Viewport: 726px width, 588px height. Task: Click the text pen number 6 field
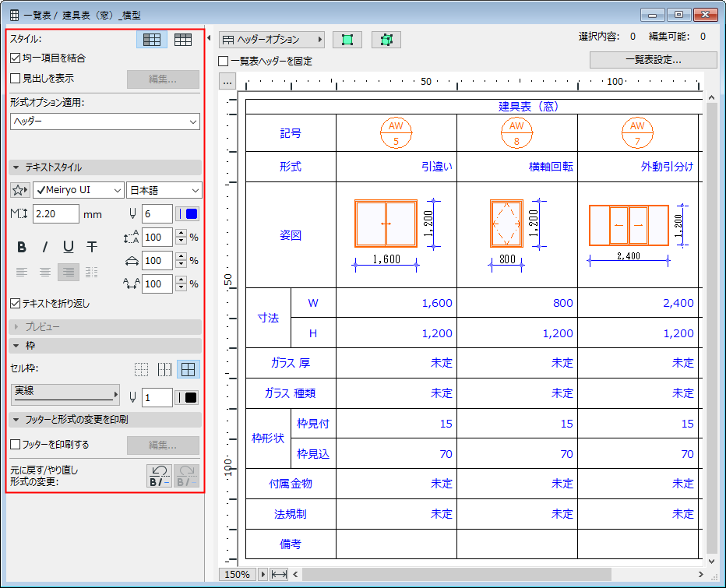157,214
